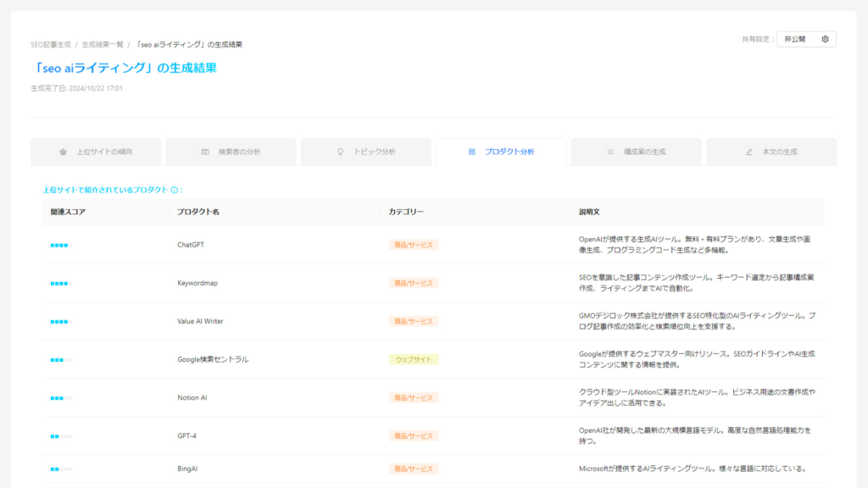Click crown icon on 上位サイトの傾向 tab
868x488 pixels.
[63, 152]
